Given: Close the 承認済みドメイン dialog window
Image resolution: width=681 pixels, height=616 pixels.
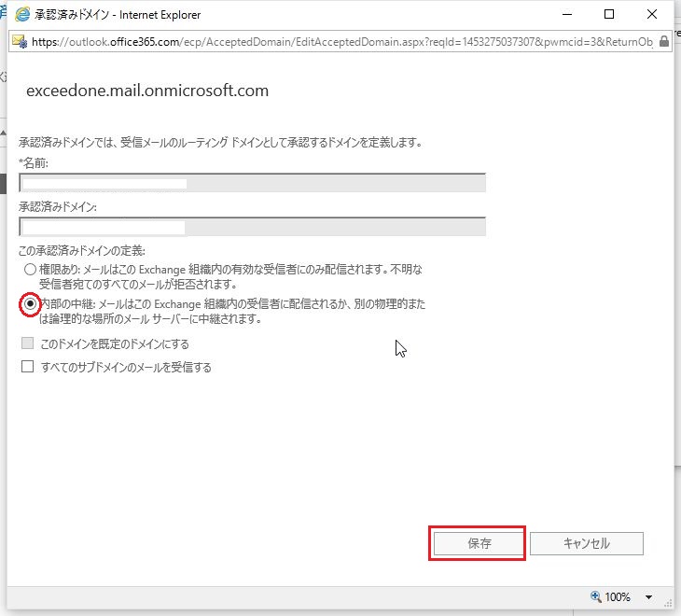Looking at the screenshot, I should click(x=652, y=15).
